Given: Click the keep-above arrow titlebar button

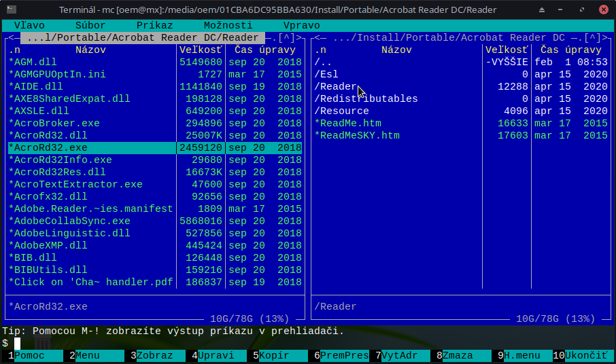Looking at the screenshot, I should pyautogui.click(x=542, y=10).
